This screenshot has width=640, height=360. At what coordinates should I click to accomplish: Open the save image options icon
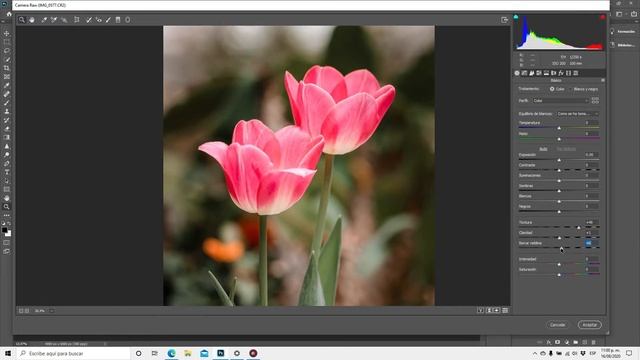[504, 20]
